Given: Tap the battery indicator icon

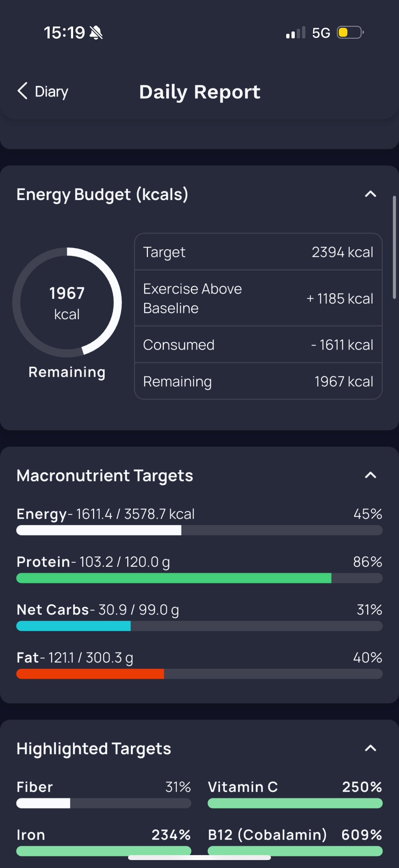Looking at the screenshot, I should [x=350, y=33].
